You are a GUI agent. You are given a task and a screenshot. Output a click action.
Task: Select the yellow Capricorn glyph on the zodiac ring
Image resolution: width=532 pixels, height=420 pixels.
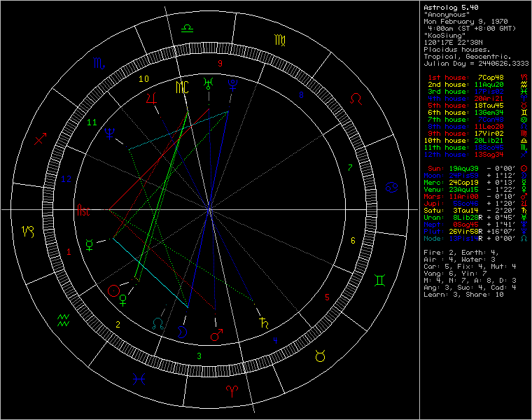(28, 232)
